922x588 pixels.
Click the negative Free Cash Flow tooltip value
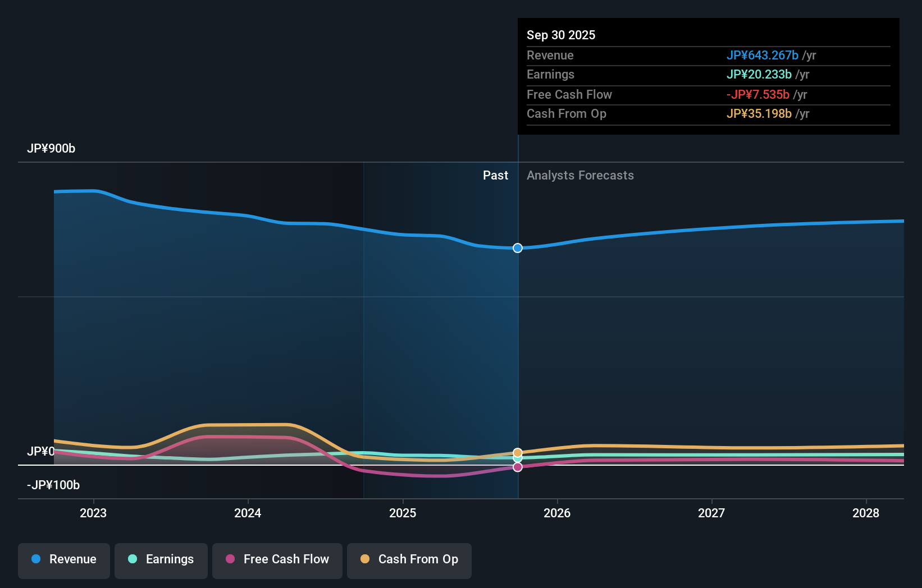[x=758, y=94]
